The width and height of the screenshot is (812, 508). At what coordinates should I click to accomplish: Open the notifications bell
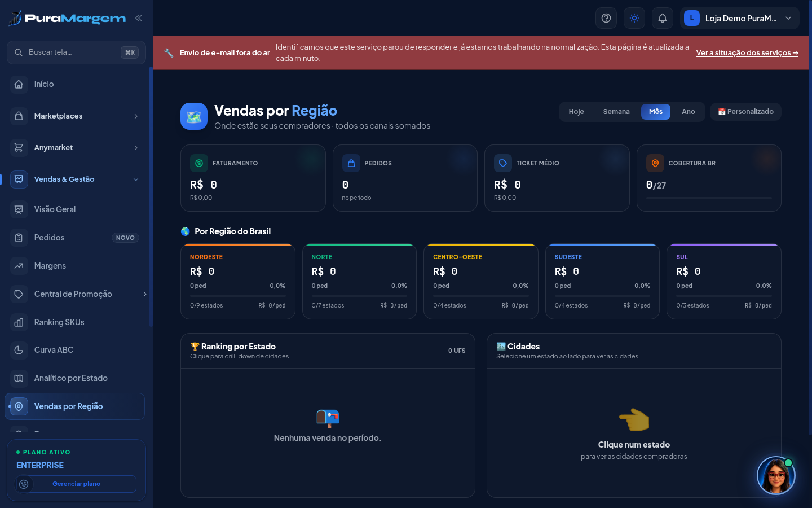coord(663,18)
